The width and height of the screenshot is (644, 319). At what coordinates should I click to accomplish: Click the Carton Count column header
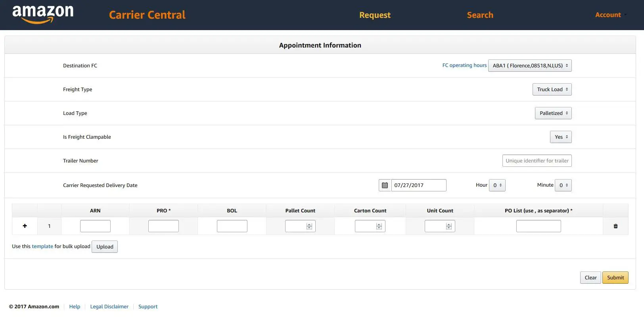tap(370, 210)
